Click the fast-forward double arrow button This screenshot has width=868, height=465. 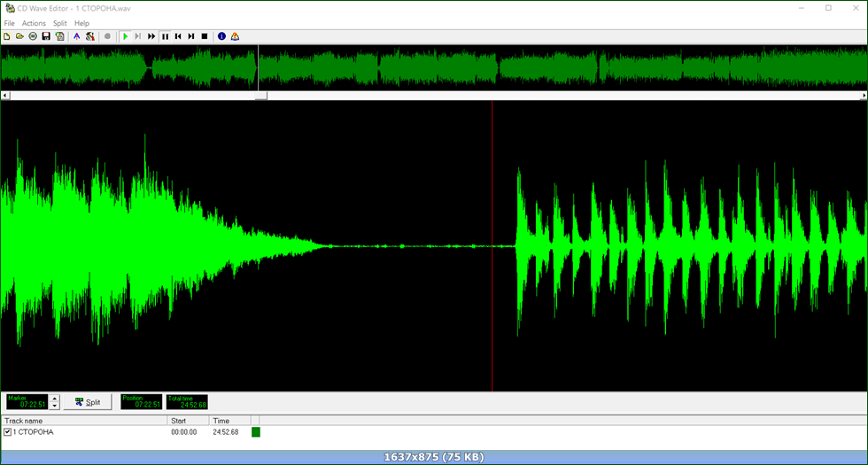coord(151,36)
